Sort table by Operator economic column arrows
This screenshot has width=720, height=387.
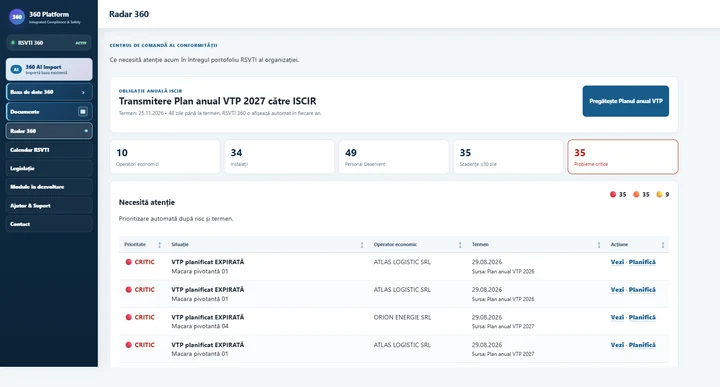click(x=460, y=245)
